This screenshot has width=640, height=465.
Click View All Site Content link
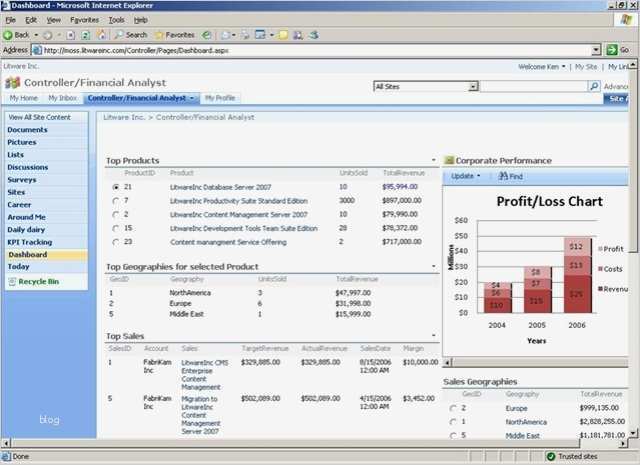[40, 117]
